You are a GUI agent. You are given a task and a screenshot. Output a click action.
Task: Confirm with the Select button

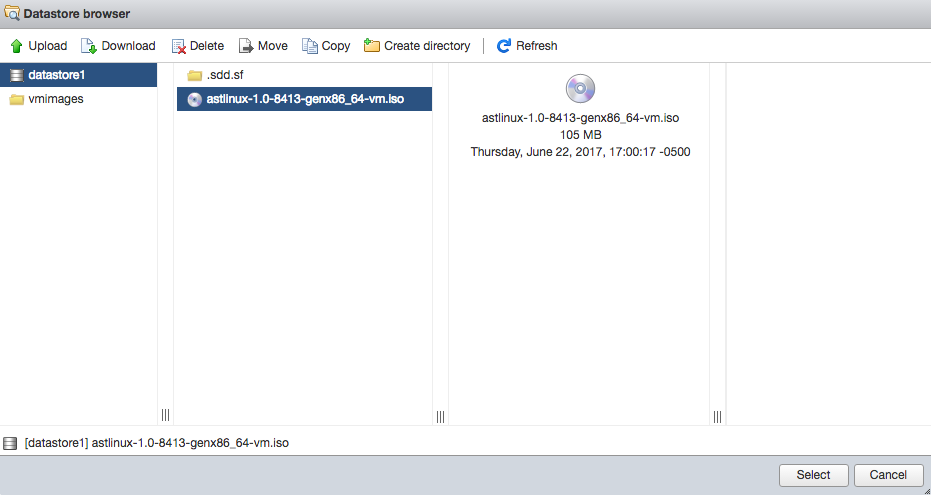[813, 475]
